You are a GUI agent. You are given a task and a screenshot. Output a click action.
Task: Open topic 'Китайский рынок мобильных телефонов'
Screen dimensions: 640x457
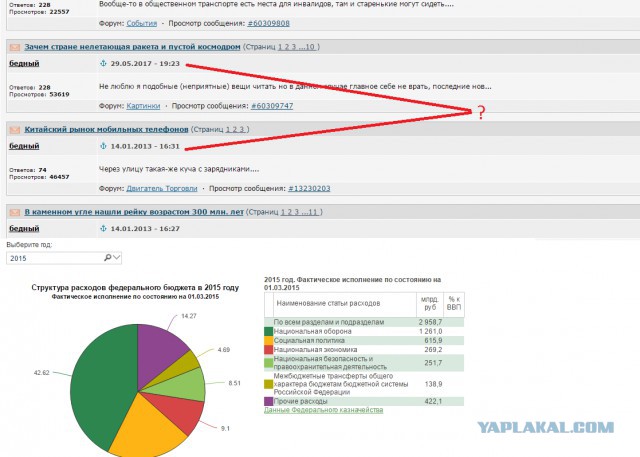(x=106, y=129)
